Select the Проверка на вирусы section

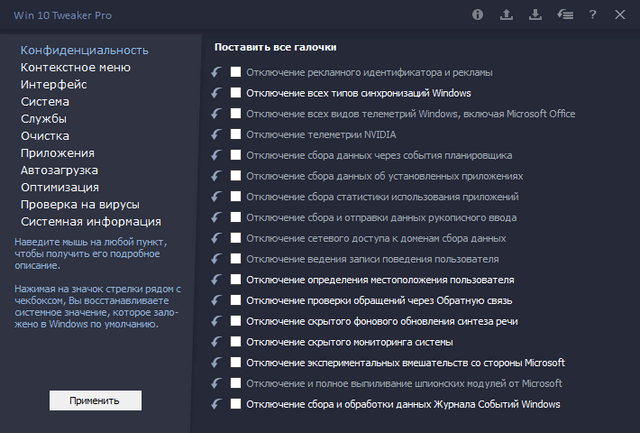tap(78, 204)
